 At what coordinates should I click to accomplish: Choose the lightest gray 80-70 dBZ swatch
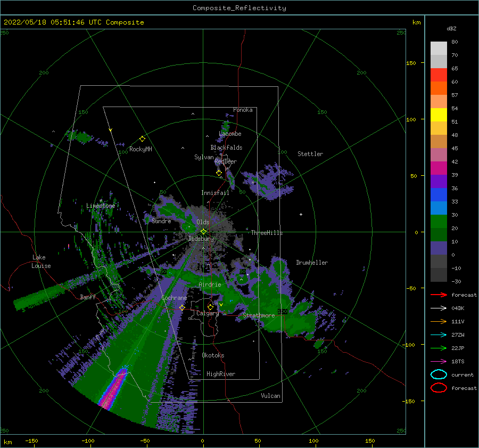coord(439,48)
